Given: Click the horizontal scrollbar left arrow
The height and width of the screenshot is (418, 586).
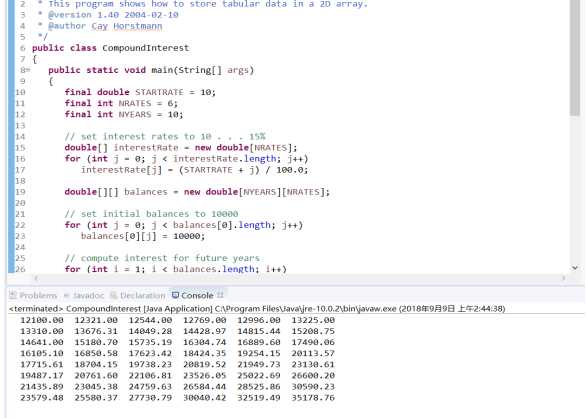Looking at the screenshot, I should tap(36, 278).
